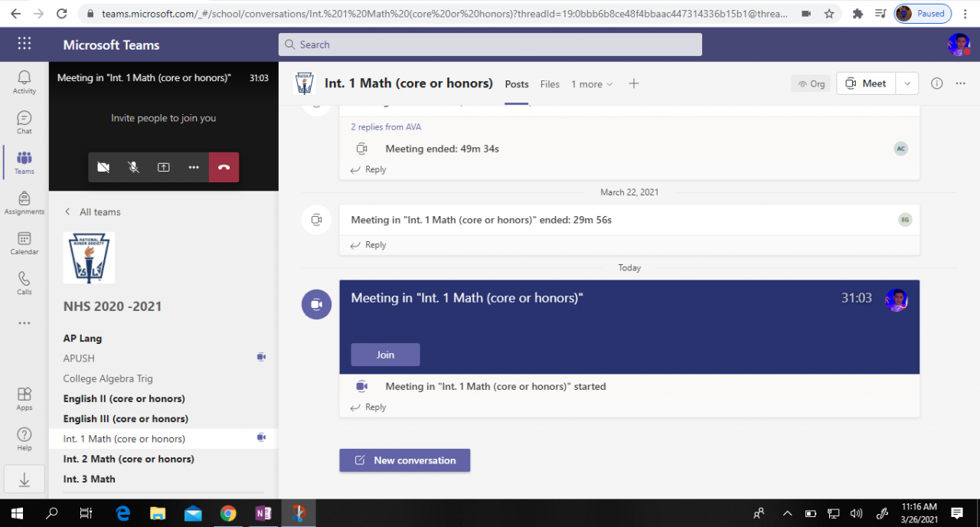Open profile picture in Teams header
This screenshot has height=527, width=980.
[x=959, y=44]
